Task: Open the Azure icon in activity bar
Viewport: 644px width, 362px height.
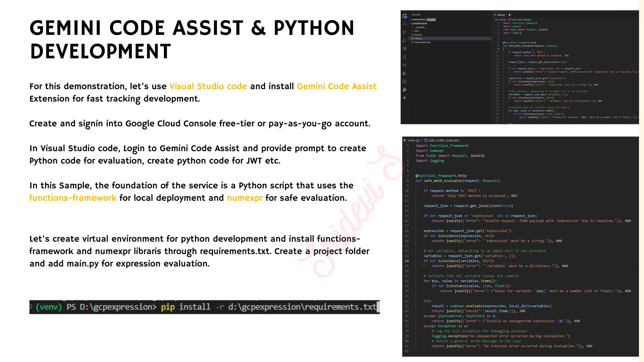Action: (405, 73)
